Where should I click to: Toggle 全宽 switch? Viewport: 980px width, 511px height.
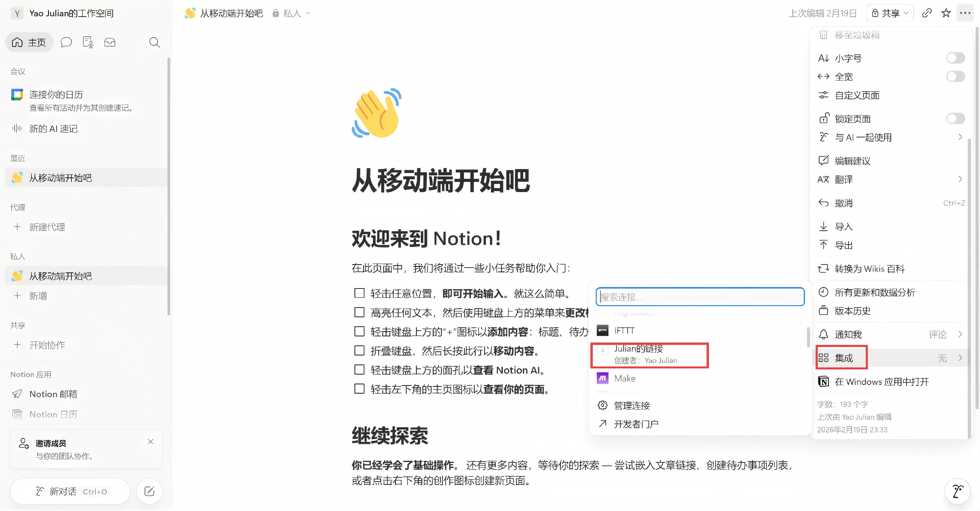955,76
